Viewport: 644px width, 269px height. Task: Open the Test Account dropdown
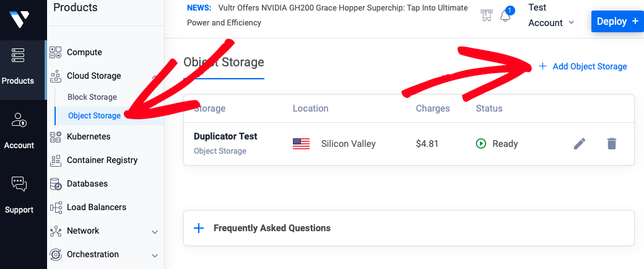coord(551,15)
